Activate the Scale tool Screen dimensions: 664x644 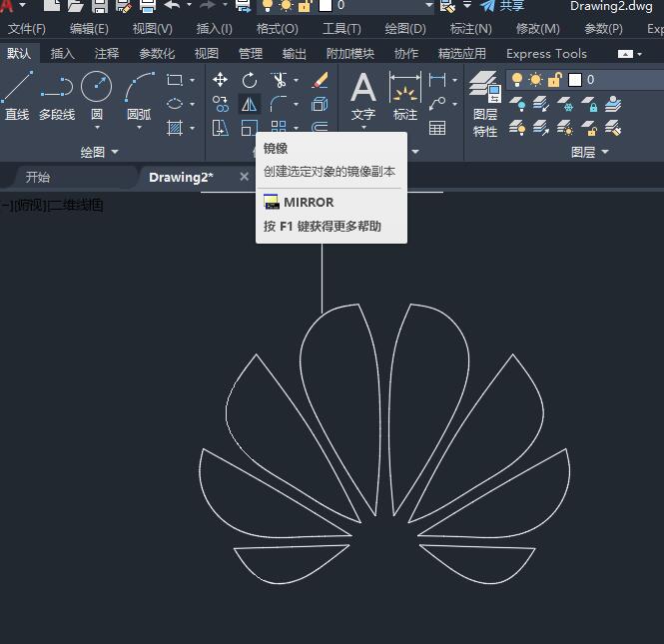(x=249, y=128)
